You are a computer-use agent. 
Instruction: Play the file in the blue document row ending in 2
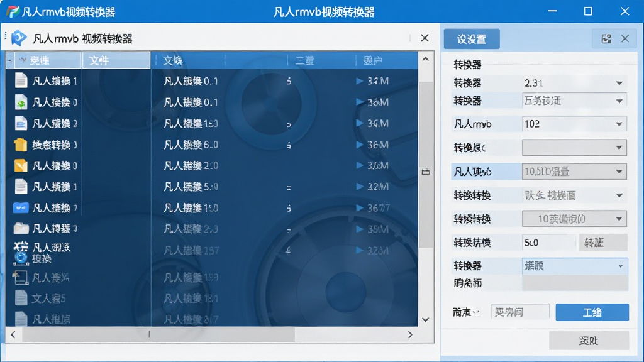coord(359,123)
